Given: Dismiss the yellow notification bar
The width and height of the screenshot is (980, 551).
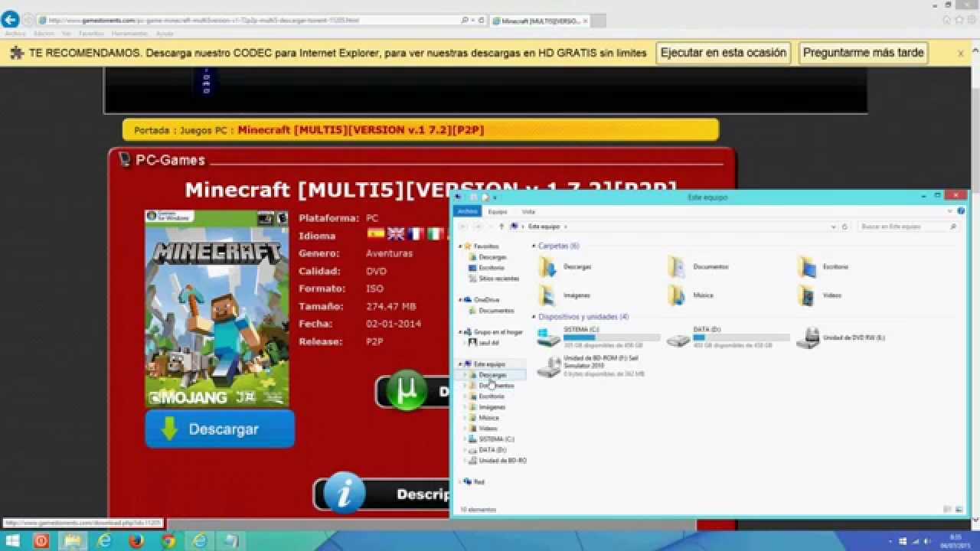Looking at the screenshot, I should pos(960,54).
